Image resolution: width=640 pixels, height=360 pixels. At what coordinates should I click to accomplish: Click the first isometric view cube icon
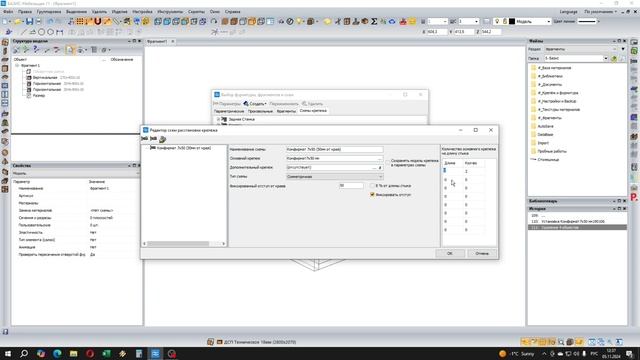[158, 21]
